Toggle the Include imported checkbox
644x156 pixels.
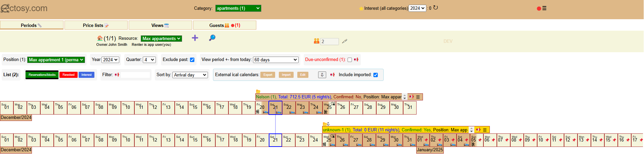click(x=376, y=75)
